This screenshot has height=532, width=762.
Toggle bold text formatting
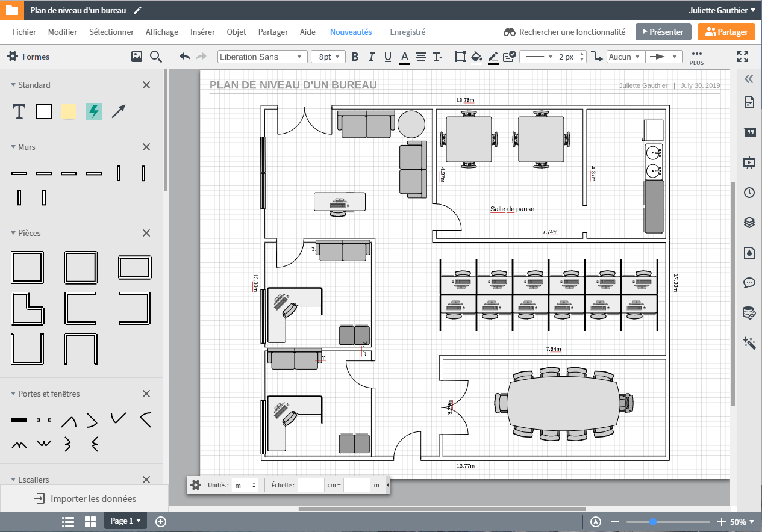pyautogui.click(x=355, y=57)
